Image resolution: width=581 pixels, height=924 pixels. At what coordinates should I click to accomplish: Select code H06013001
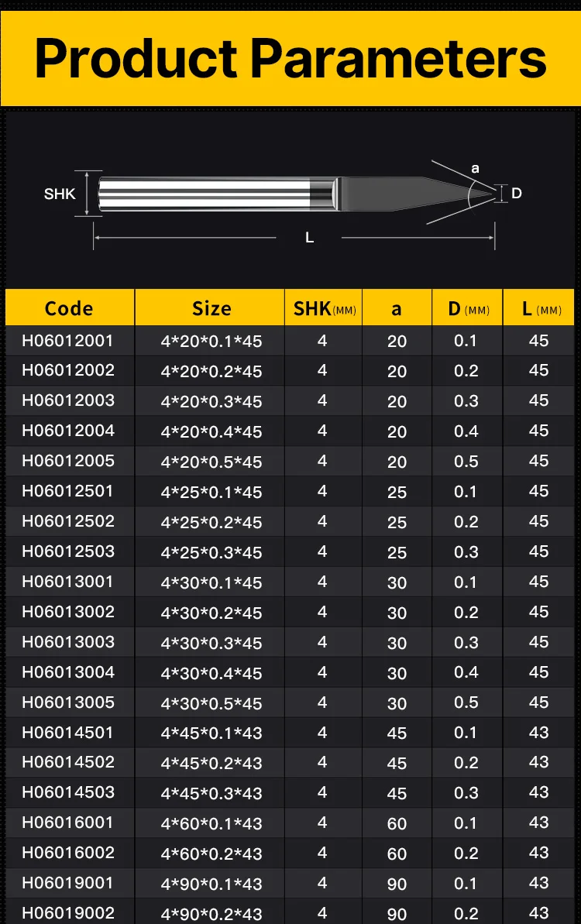pos(67,581)
